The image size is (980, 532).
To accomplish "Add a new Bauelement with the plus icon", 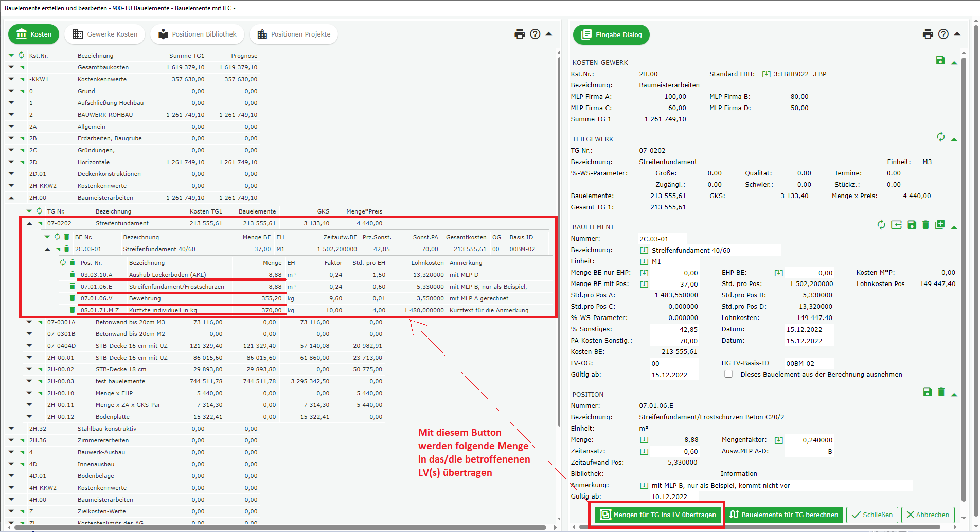I will (x=940, y=225).
